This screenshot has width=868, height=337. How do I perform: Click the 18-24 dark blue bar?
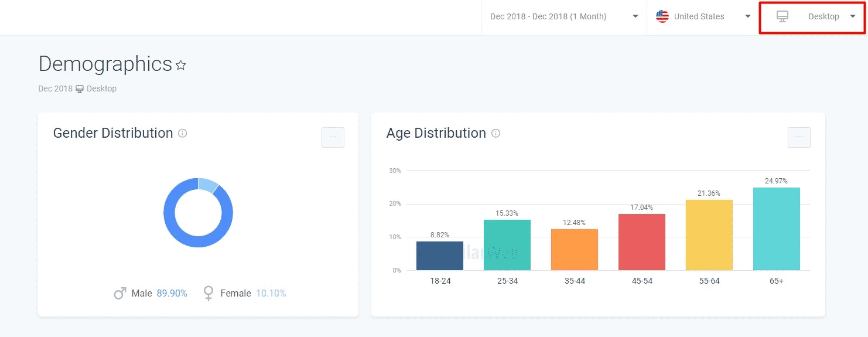(x=440, y=256)
